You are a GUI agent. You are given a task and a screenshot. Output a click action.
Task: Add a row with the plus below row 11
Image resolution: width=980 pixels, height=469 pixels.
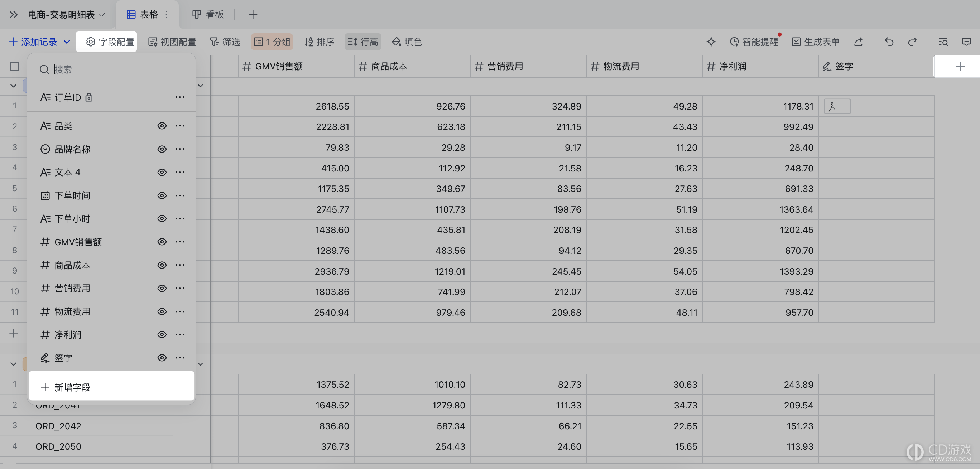point(13,333)
